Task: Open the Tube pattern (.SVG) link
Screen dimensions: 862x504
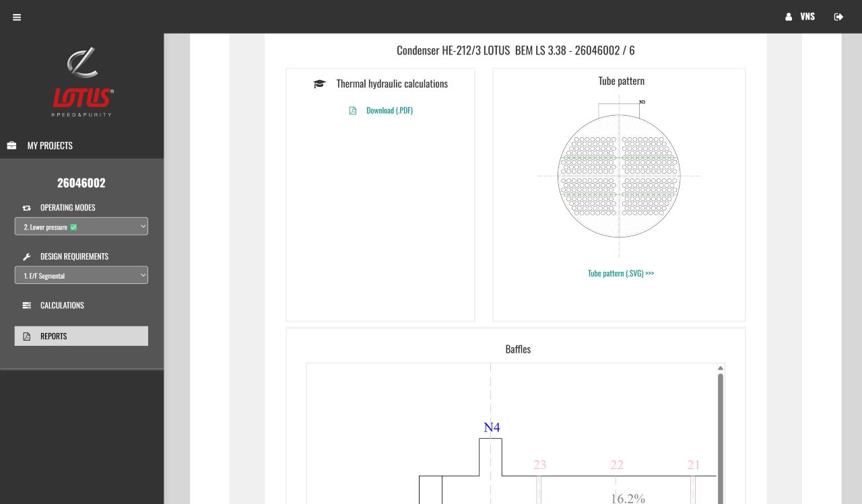Action: [x=621, y=273]
